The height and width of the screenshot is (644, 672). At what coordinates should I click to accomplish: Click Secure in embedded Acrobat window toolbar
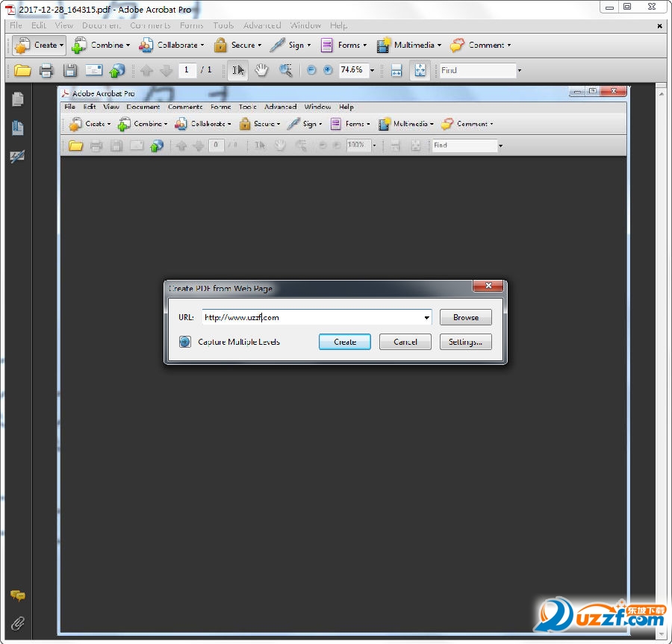(x=260, y=124)
